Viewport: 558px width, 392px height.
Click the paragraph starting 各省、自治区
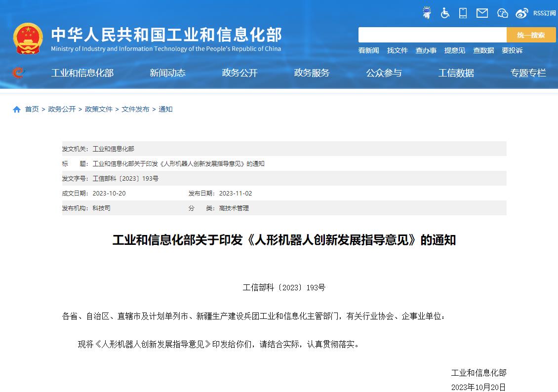tap(253, 316)
